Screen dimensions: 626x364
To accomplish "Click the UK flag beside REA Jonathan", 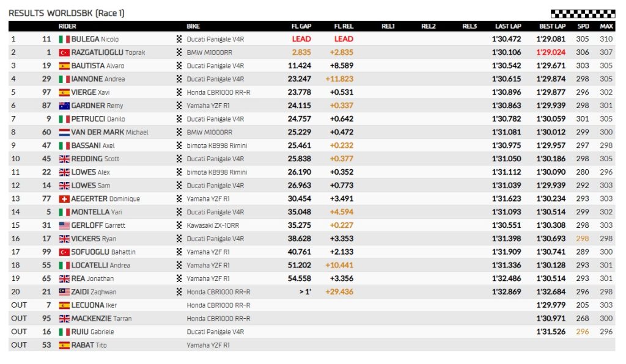I will [64, 278].
